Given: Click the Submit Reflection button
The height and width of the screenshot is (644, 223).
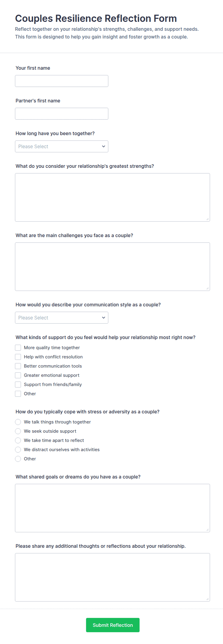Looking at the screenshot, I should 113,625.
